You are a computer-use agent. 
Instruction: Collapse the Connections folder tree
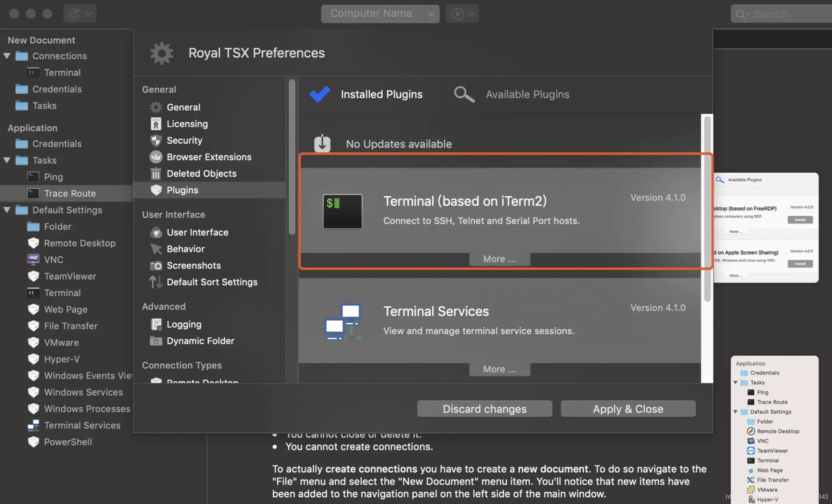tap(7, 56)
